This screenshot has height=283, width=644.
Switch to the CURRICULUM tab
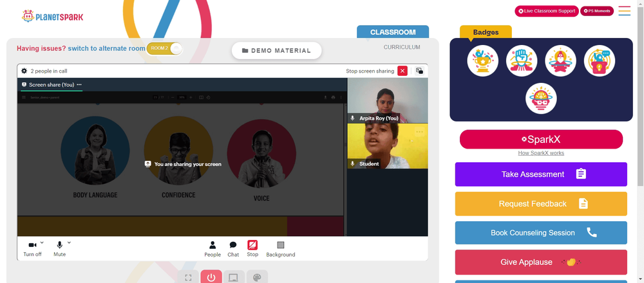pyautogui.click(x=402, y=47)
